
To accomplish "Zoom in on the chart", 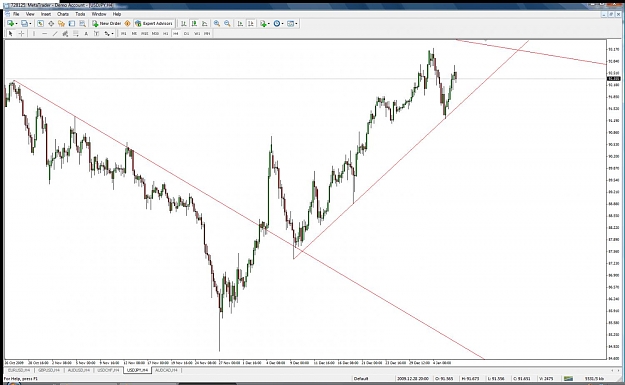I will tap(216, 24).
